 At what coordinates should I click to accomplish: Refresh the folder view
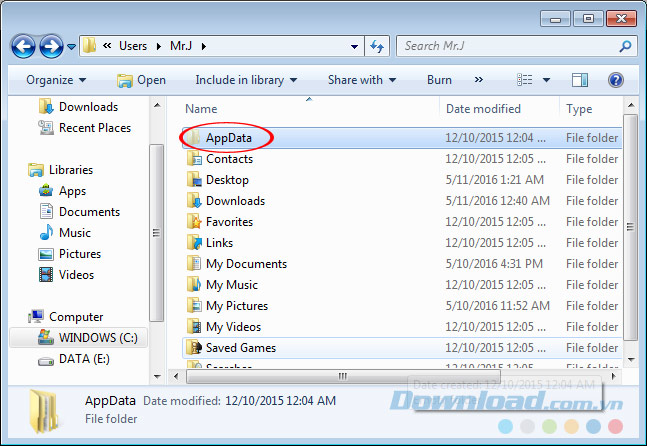[377, 46]
